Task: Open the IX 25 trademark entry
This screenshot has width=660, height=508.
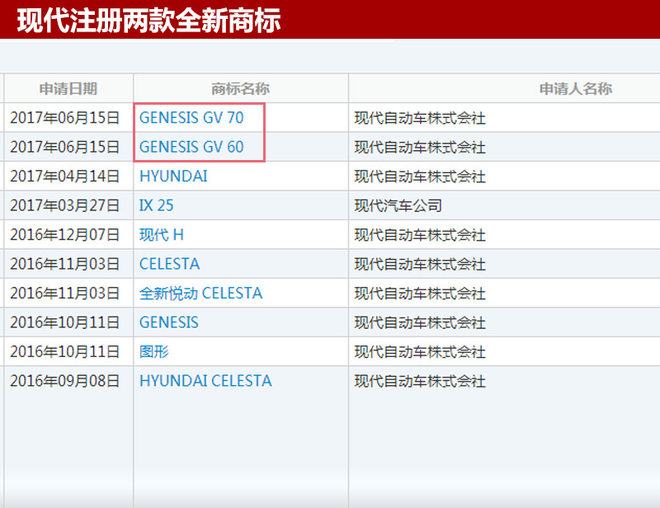Action: (156, 206)
